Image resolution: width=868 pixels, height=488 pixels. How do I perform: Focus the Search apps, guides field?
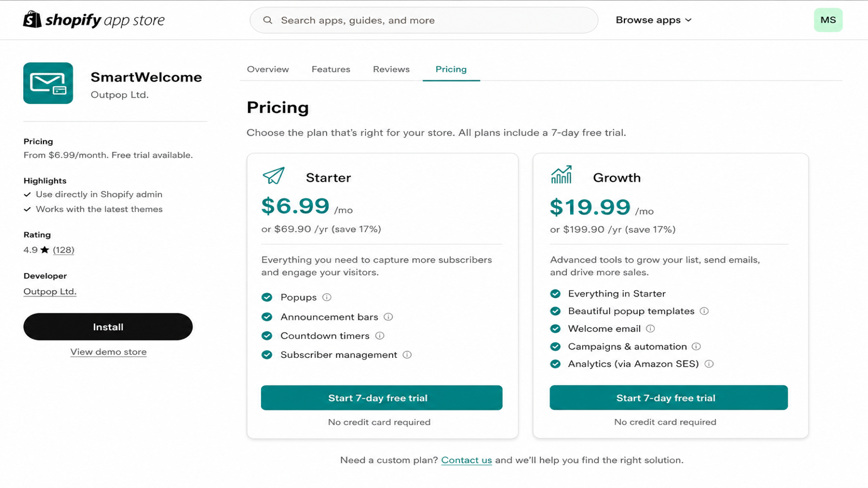click(424, 20)
